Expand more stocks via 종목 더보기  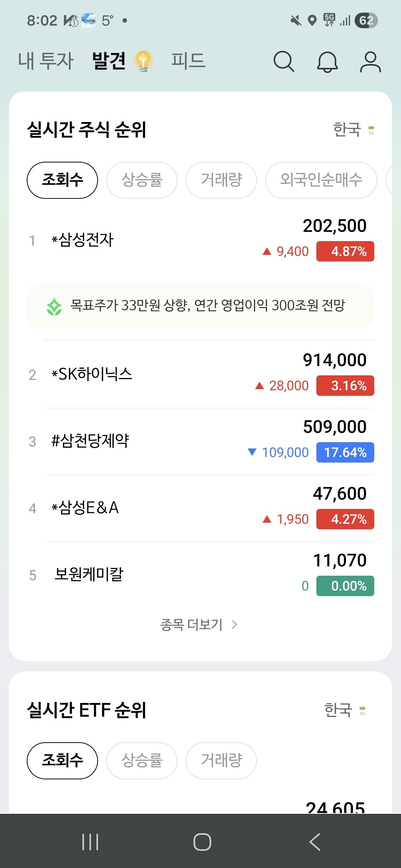point(199,625)
